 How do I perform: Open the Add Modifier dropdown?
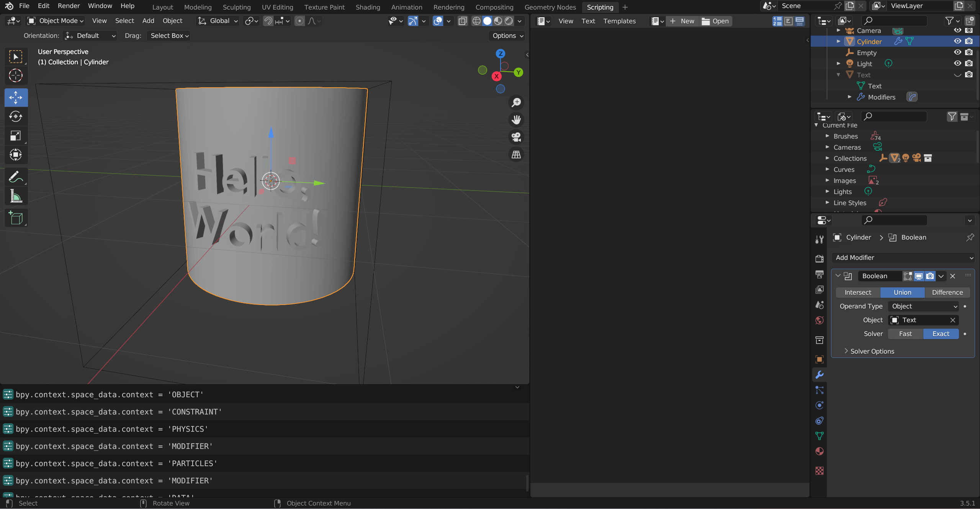[x=903, y=258]
